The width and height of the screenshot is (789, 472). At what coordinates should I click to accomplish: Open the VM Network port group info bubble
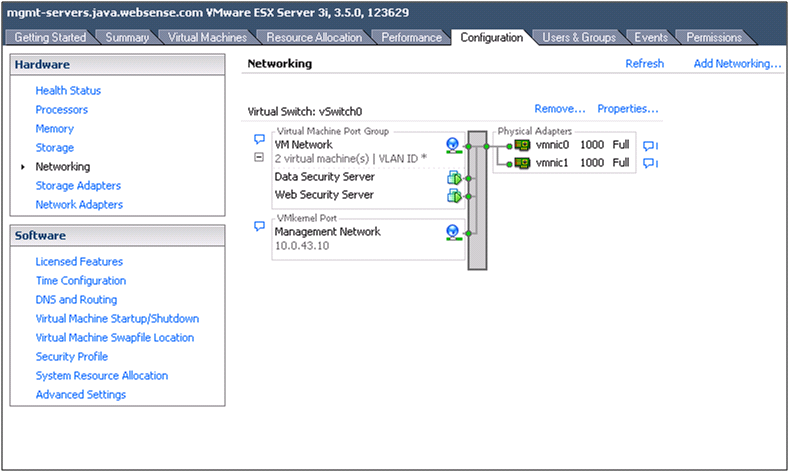259,139
